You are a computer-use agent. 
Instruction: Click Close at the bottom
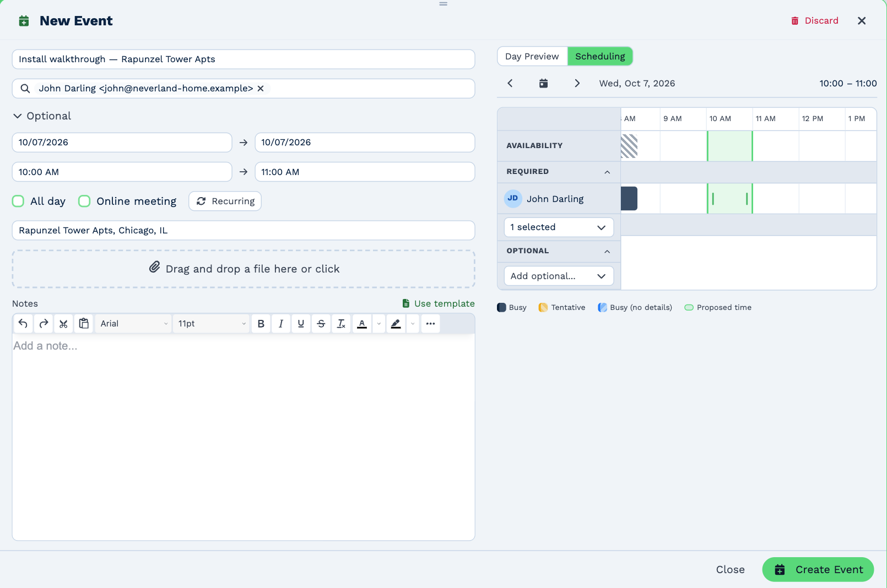point(731,570)
